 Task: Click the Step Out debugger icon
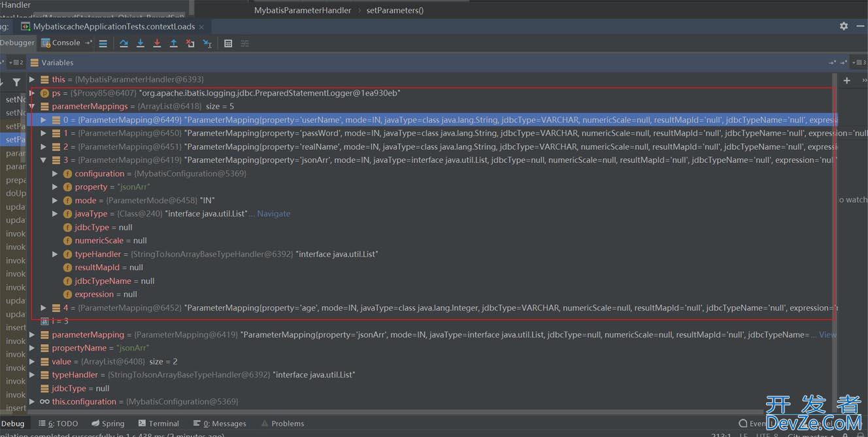pos(173,43)
